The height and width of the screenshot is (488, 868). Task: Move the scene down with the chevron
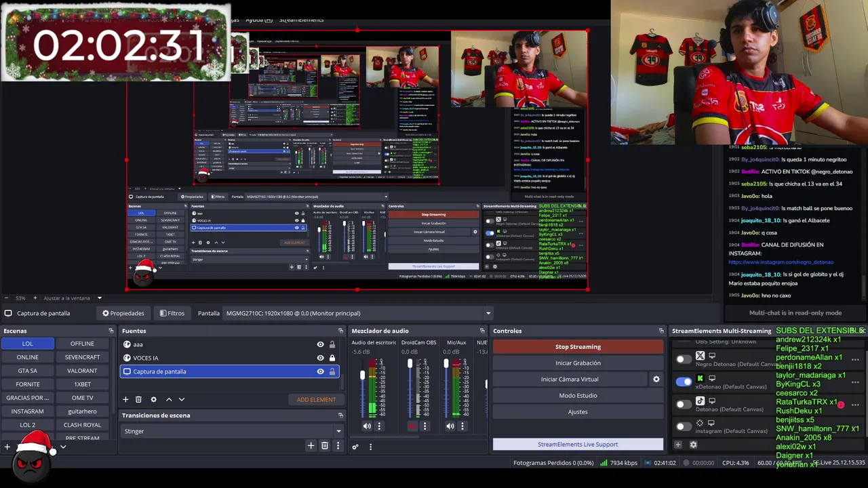pyautogui.click(x=63, y=447)
